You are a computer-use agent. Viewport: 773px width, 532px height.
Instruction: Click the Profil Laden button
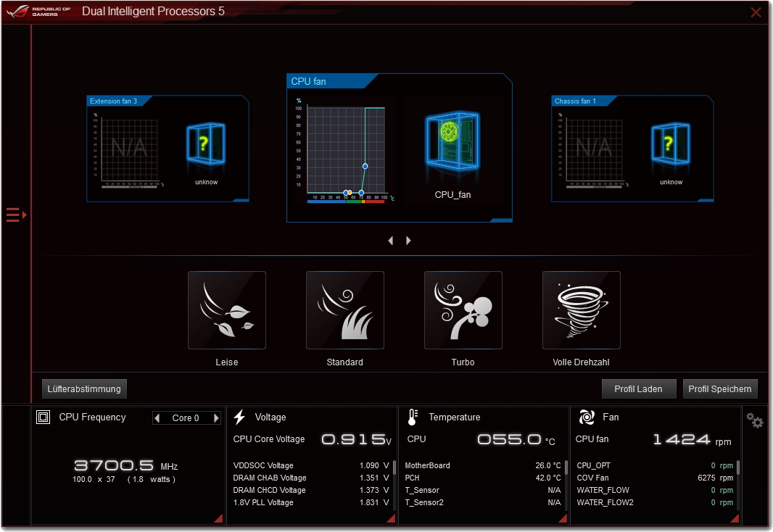638,389
